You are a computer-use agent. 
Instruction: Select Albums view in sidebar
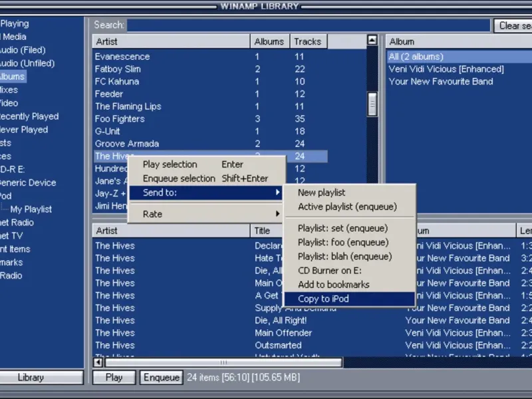click(13, 76)
